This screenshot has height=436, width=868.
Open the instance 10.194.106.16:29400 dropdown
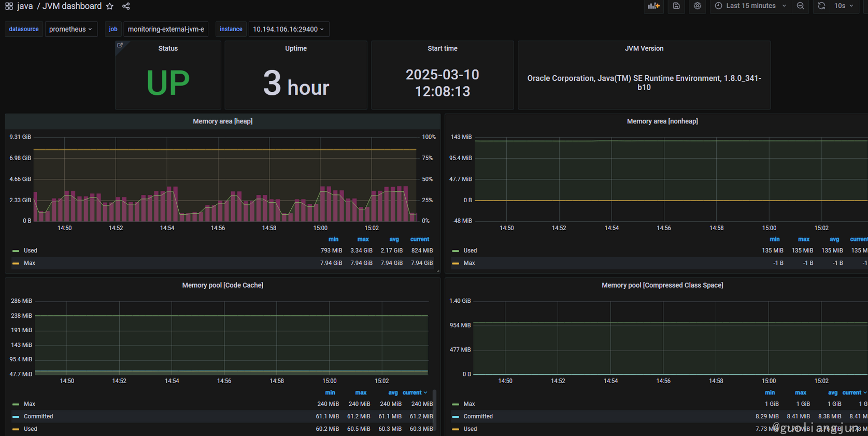point(288,29)
